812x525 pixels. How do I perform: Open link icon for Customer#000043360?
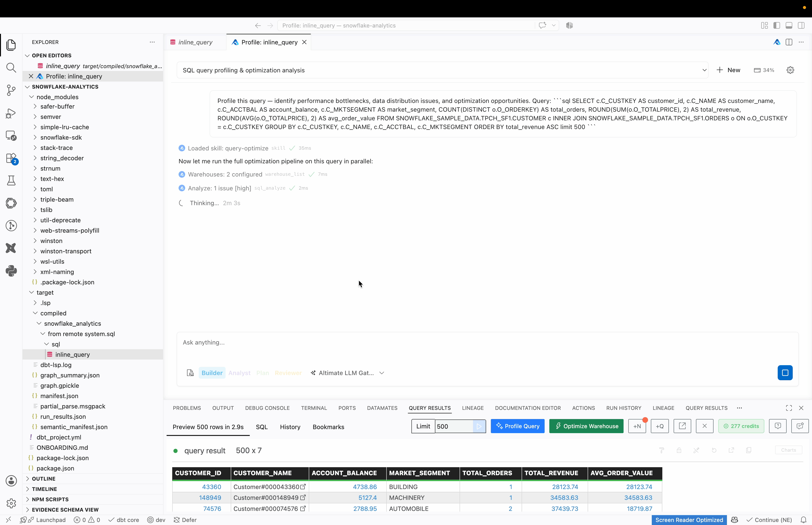pyautogui.click(x=303, y=486)
